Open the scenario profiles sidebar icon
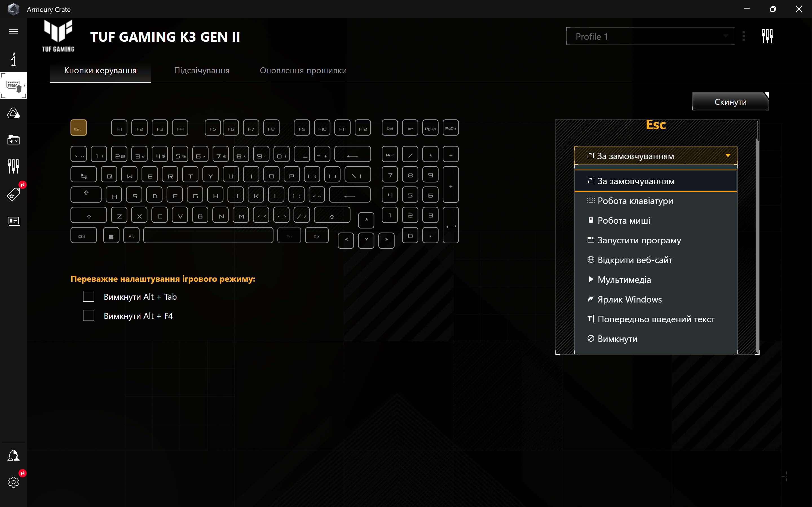This screenshot has width=812, height=507. [14, 140]
